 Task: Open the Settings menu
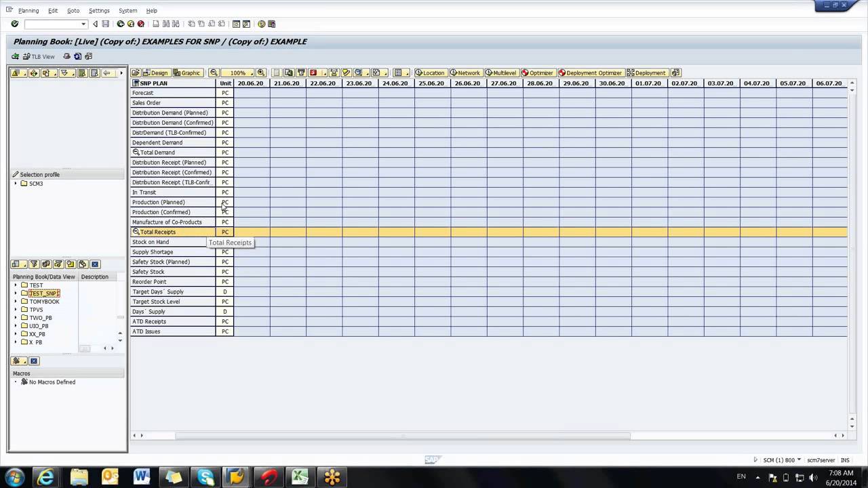pyautogui.click(x=99, y=11)
